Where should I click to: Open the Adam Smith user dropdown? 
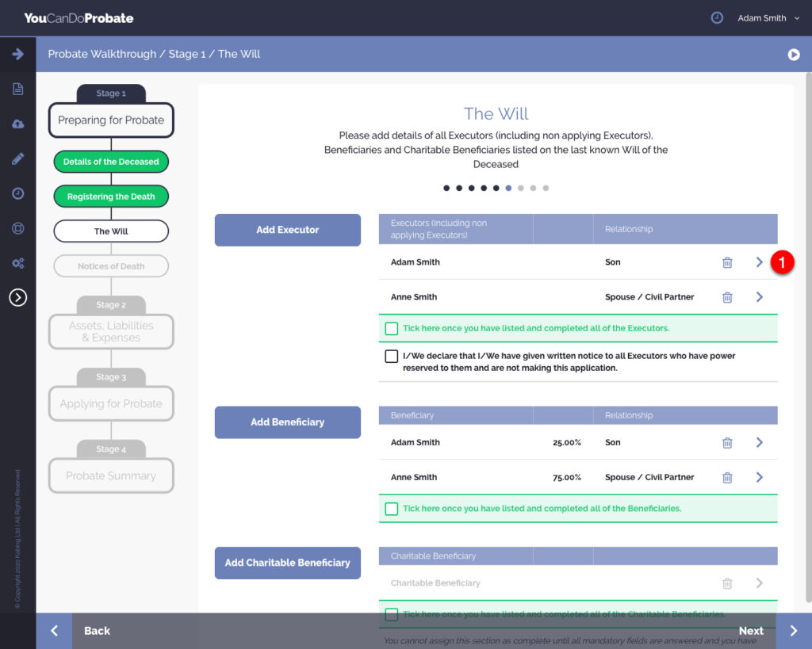(768, 18)
